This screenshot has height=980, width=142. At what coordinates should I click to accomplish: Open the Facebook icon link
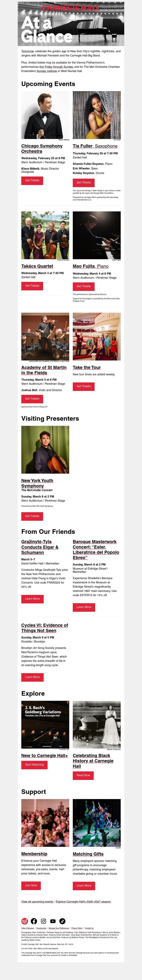[x=34, y=921]
